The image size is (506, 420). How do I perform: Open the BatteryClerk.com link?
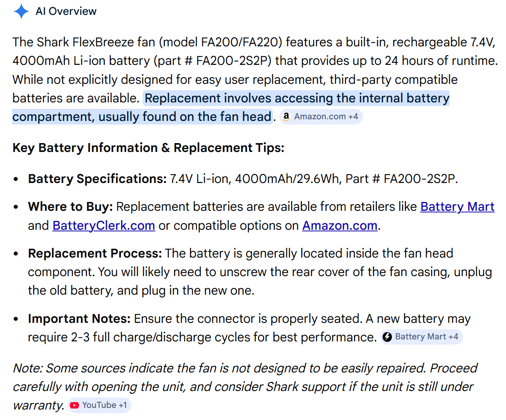pos(104,225)
